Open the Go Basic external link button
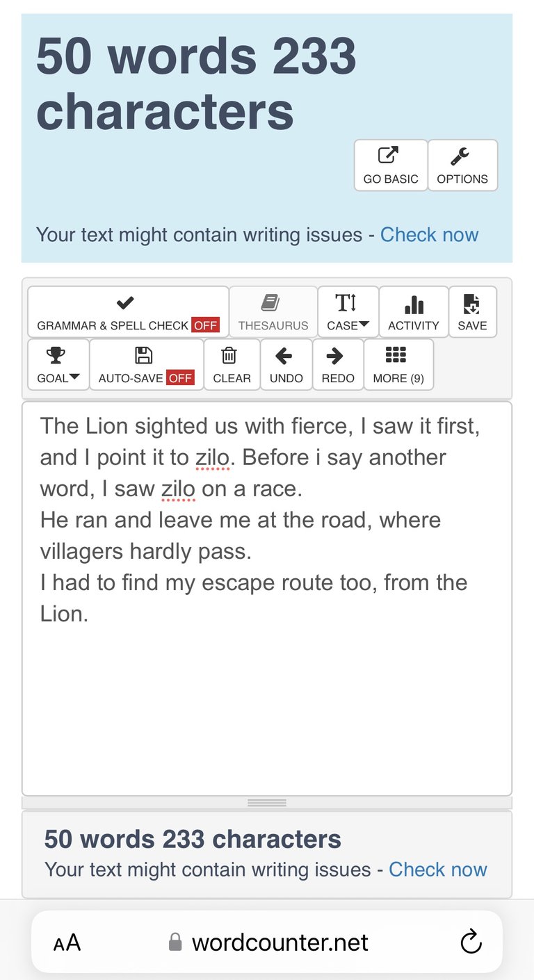The width and height of the screenshot is (534, 980). (391, 165)
